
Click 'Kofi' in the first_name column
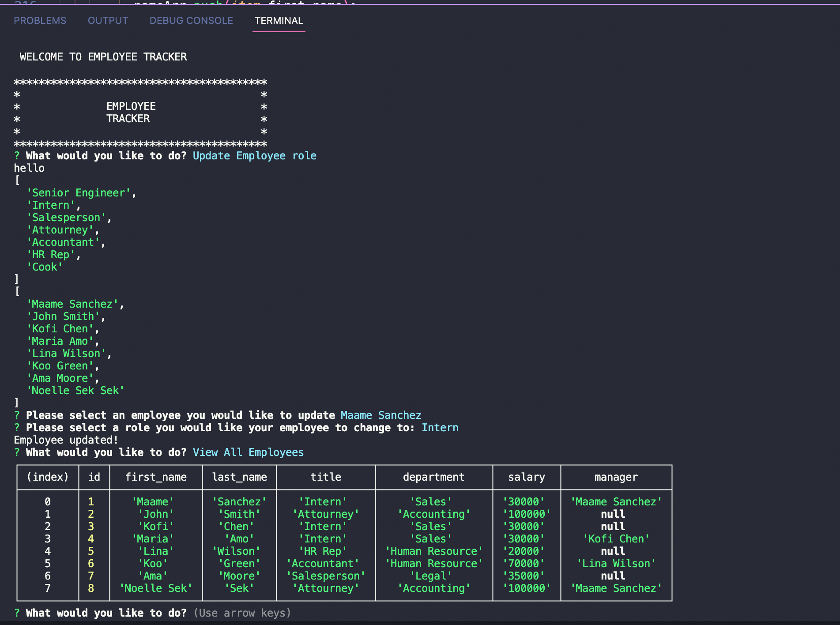click(156, 527)
